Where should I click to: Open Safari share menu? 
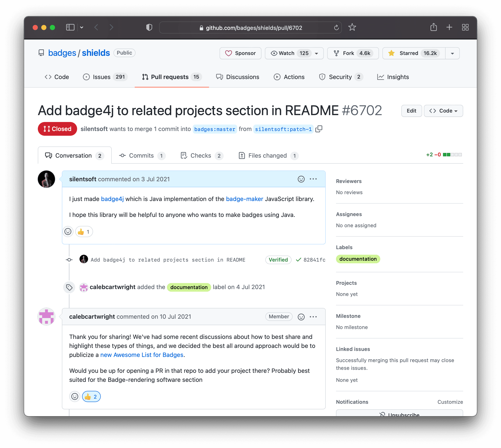pyautogui.click(x=434, y=27)
